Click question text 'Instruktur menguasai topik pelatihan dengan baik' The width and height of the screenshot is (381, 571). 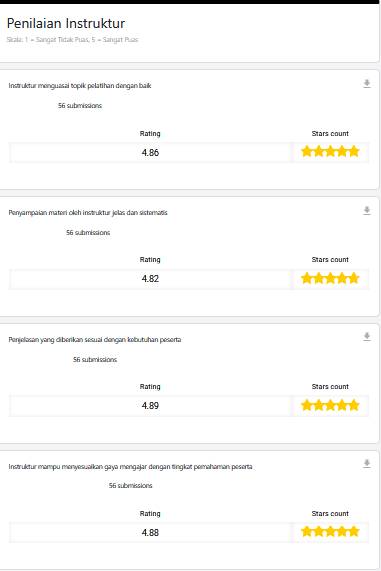(80, 86)
